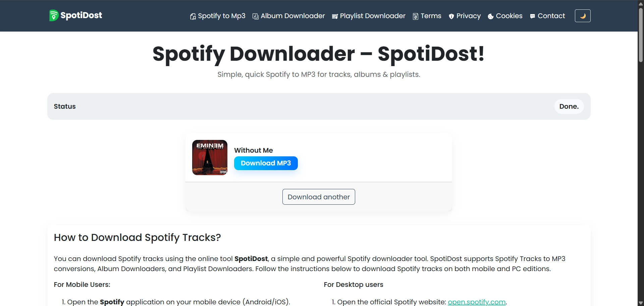Image resolution: width=644 pixels, height=306 pixels.
Task: Open the Spotify to Mp3 page
Action: [222, 16]
